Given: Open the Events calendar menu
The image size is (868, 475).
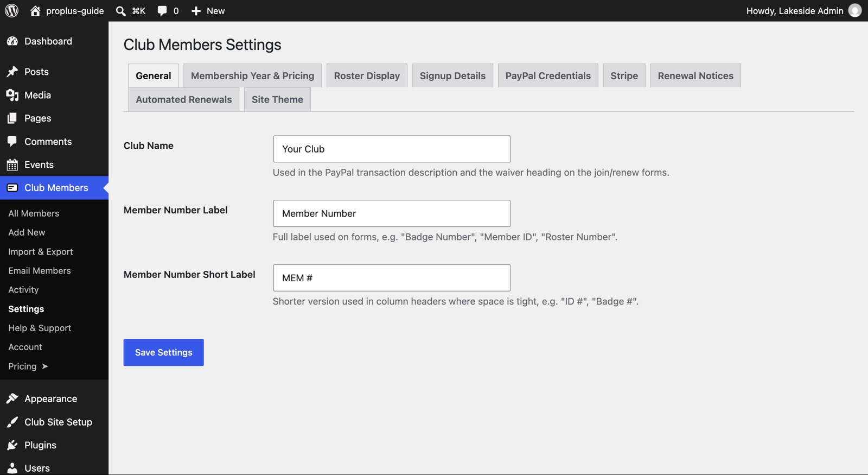Looking at the screenshot, I should (54, 164).
